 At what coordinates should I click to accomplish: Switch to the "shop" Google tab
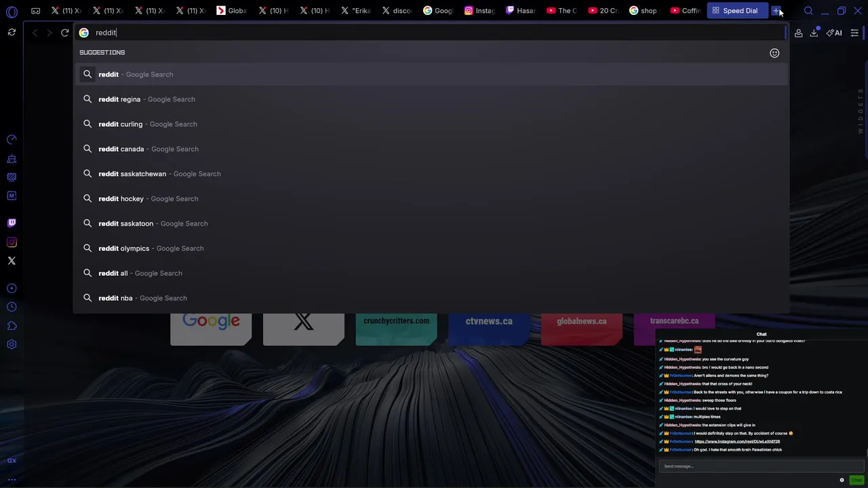tap(644, 11)
